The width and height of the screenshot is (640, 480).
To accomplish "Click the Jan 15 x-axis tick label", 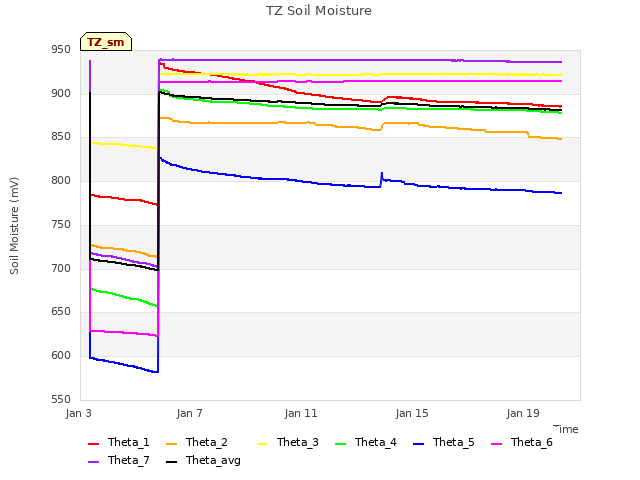I will coord(412,413).
